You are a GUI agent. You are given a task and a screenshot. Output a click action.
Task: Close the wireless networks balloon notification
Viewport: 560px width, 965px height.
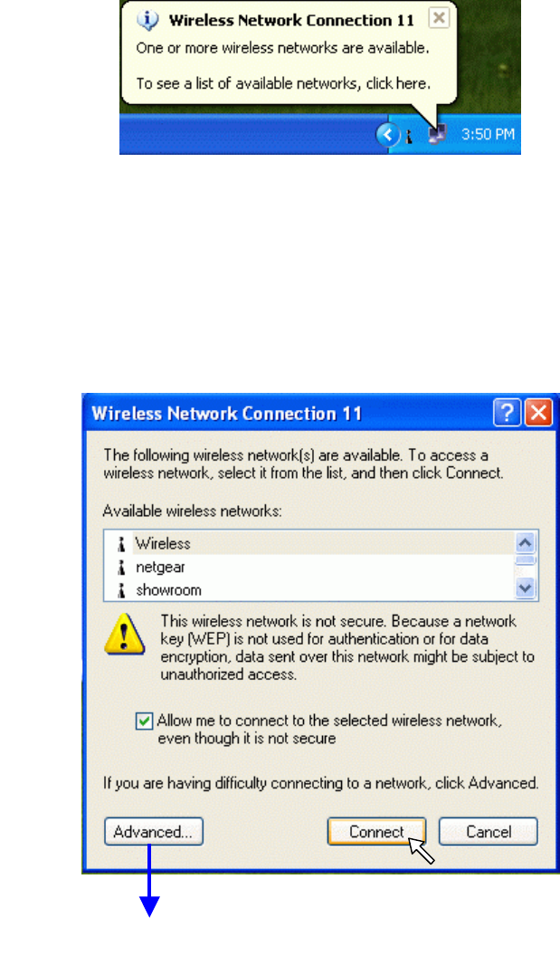[x=439, y=18]
